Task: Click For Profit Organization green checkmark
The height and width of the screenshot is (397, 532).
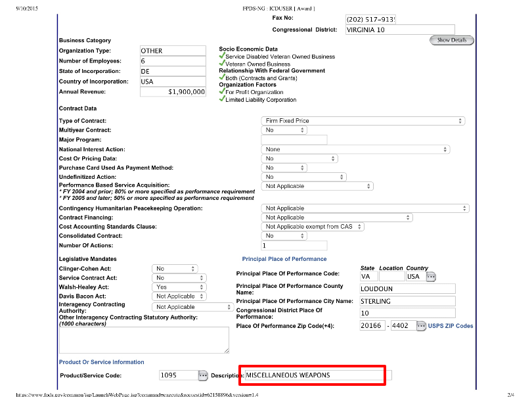Action: tap(222, 92)
